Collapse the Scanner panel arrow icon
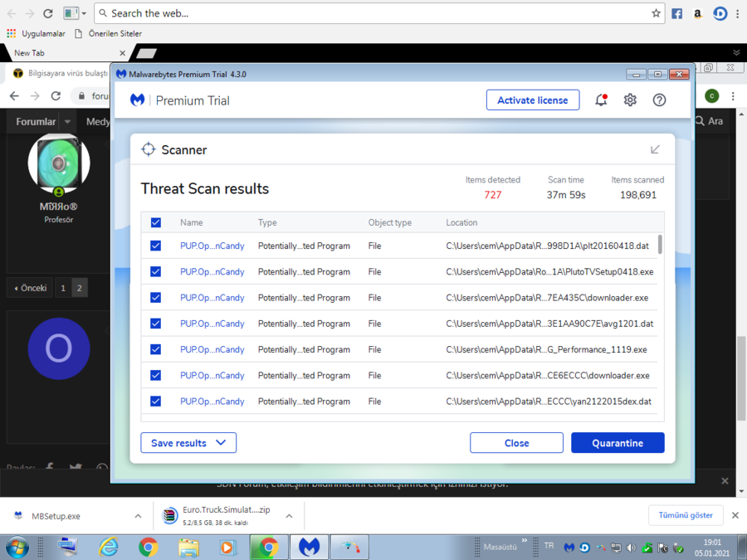 pos(655,149)
